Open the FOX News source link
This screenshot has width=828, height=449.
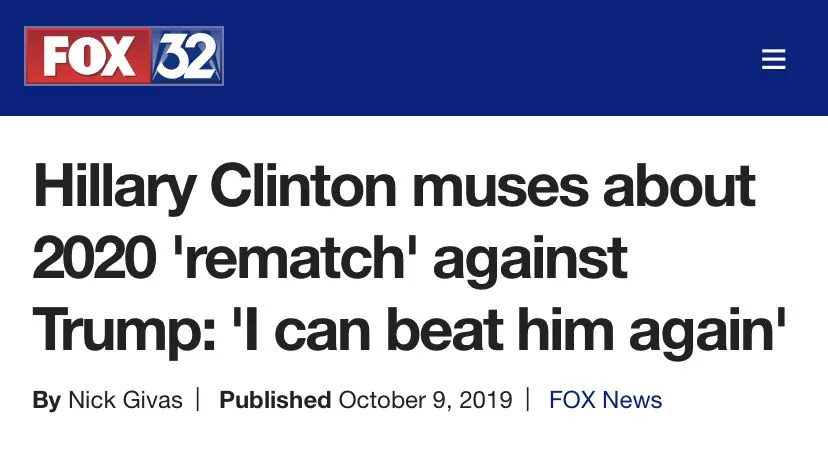pos(605,400)
